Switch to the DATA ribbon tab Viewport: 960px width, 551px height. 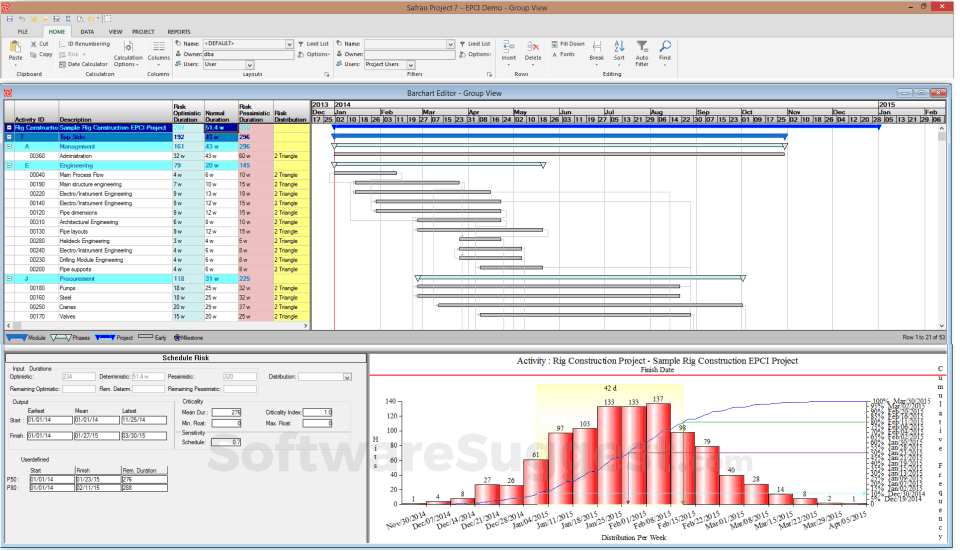88,32
